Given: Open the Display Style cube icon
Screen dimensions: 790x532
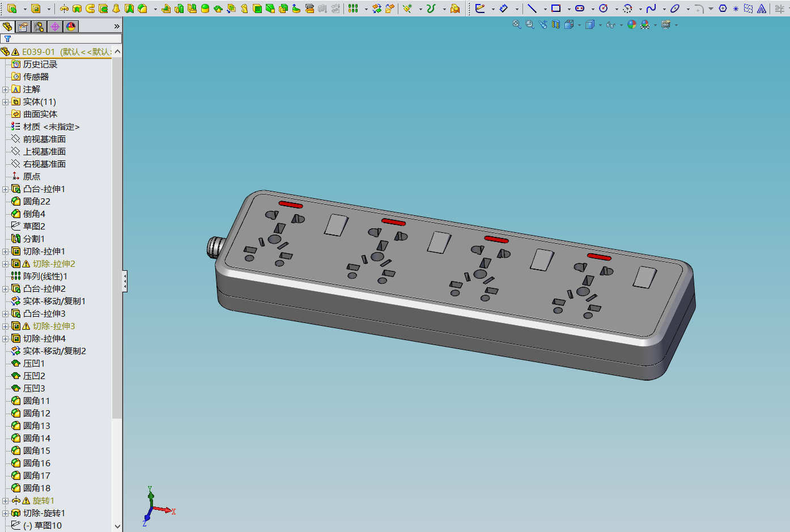Looking at the screenshot, I should tap(590, 24).
